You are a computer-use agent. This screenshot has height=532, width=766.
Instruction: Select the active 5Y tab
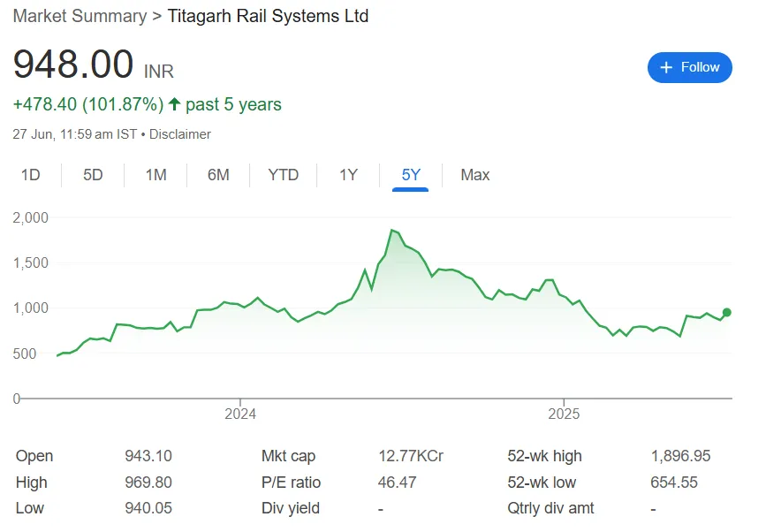(x=411, y=175)
